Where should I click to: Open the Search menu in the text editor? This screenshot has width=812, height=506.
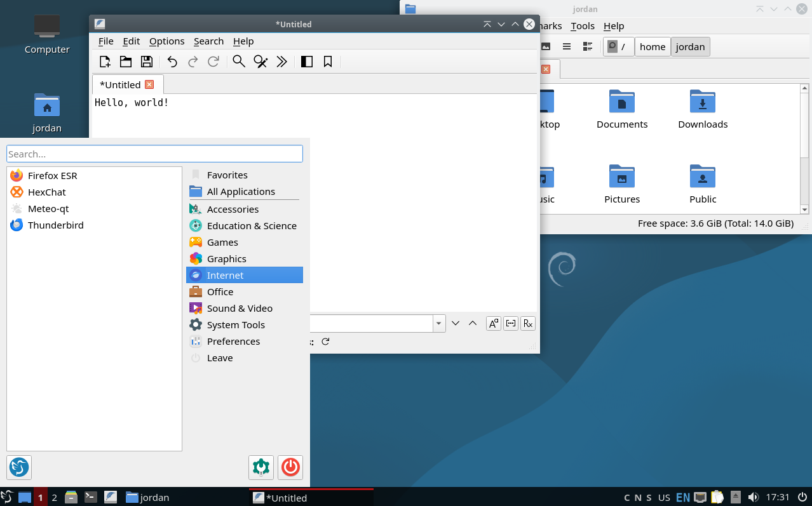click(x=209, y=41)
